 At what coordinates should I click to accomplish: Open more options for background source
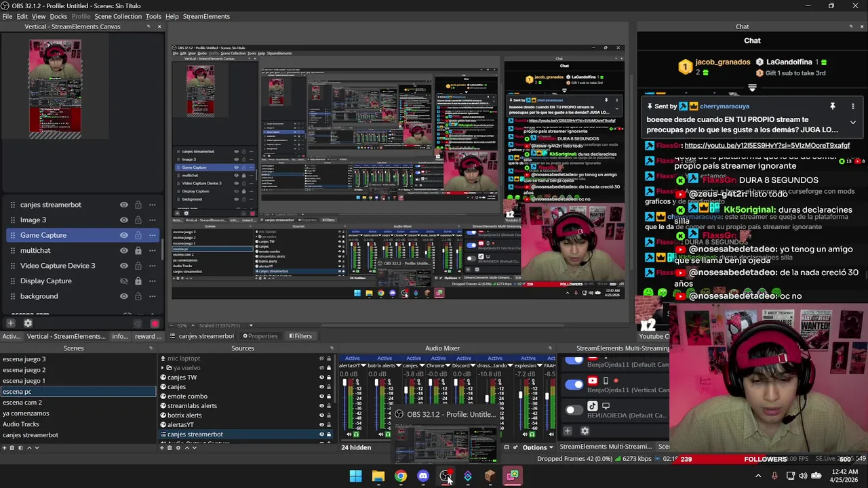pyautogui.click(x=153, y=296)
